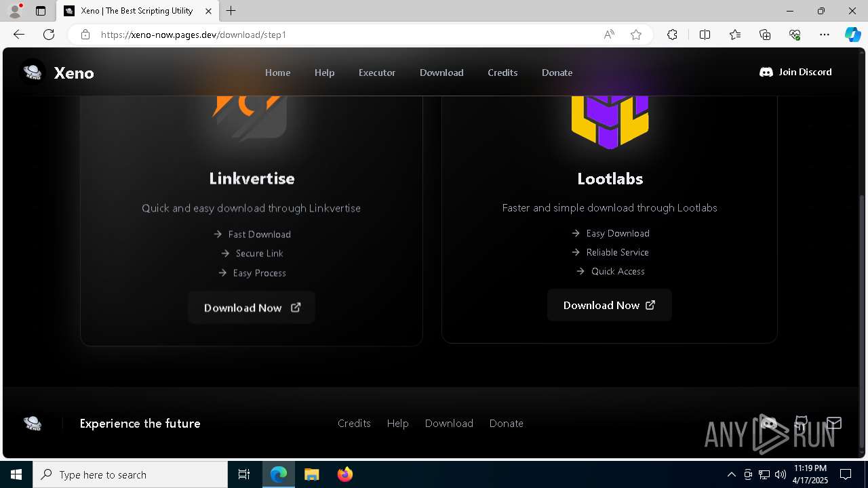Open Edge from taskbar
Viewport: 868px width, 488px height.
click(x=279, y=474)
